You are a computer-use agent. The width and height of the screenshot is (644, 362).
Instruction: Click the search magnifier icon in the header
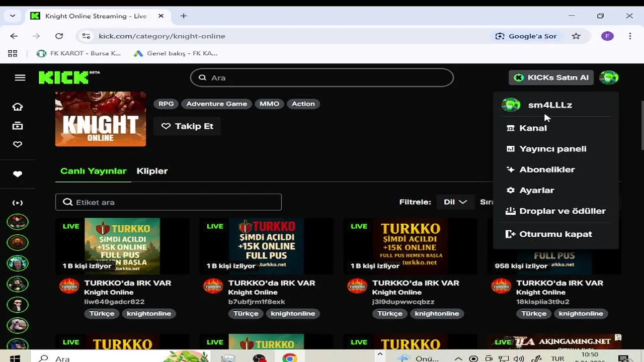[x=202, y=77]
